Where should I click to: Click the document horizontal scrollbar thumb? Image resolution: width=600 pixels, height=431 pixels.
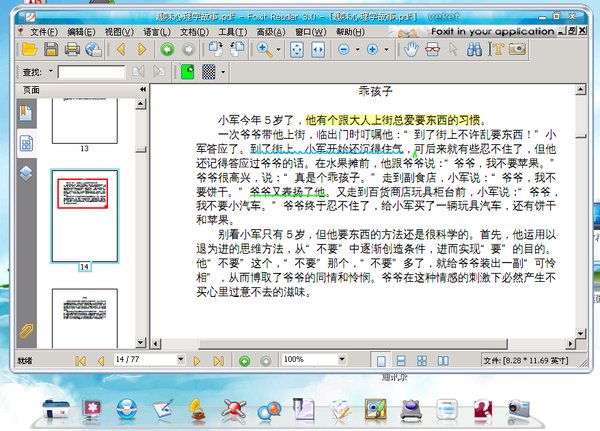coord(353,343)
